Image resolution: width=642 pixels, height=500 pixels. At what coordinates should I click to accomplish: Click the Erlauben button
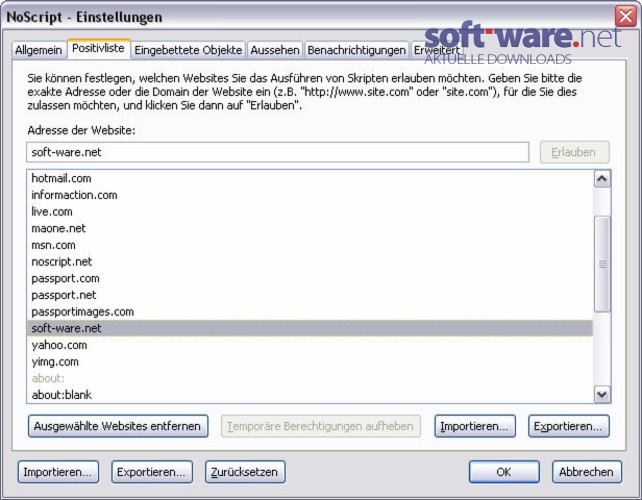pyautogui.click(x=574, y=152)
